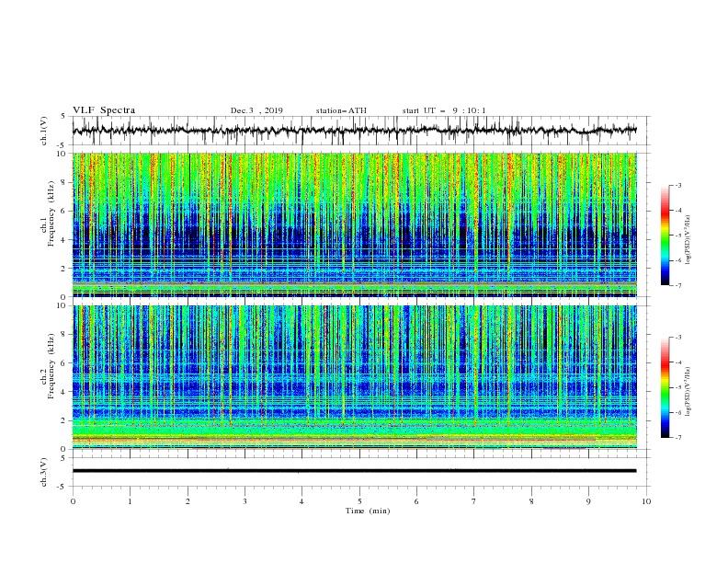Click the ch.2 frequency spectrogram panel
This screenshot has width=728, height=563.
(355, 377)
